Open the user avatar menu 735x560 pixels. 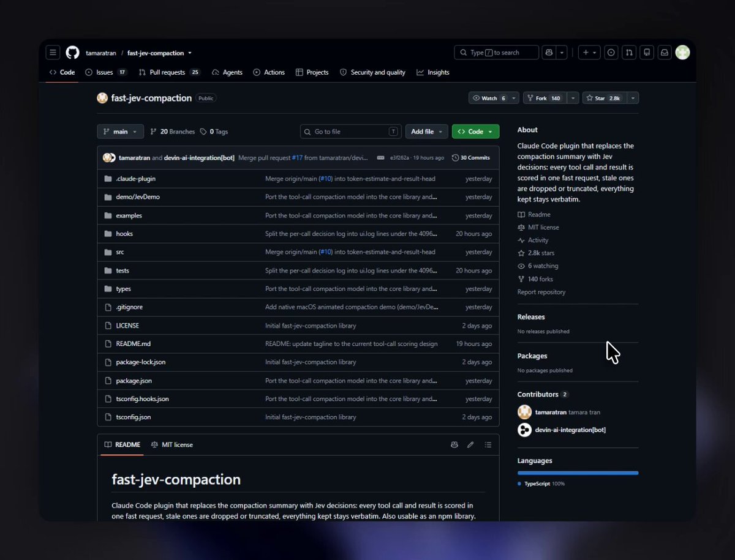682,53
